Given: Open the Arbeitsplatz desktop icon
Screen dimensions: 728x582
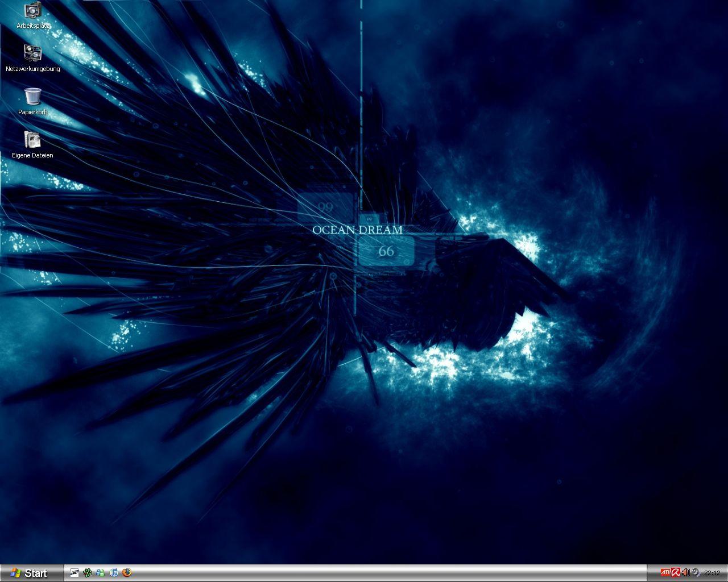Looking at the screenshot, I should pyautogui.click(x=33, y=10).
